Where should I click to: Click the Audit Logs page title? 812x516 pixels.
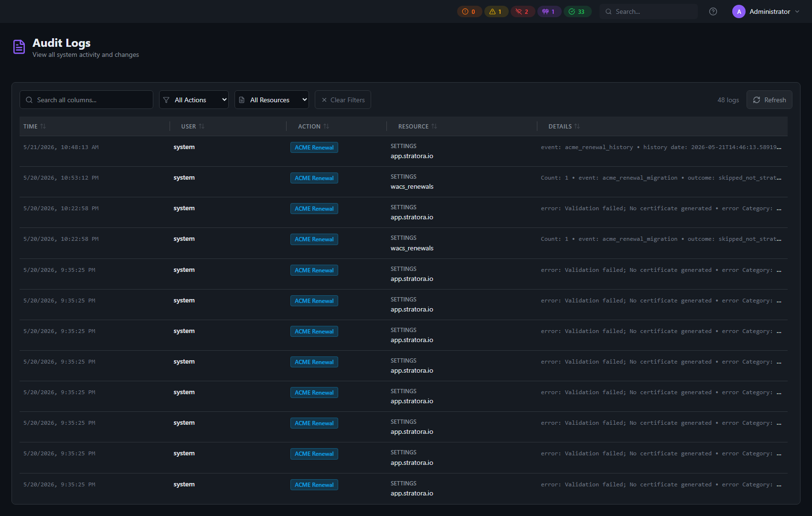click(62, 43)
